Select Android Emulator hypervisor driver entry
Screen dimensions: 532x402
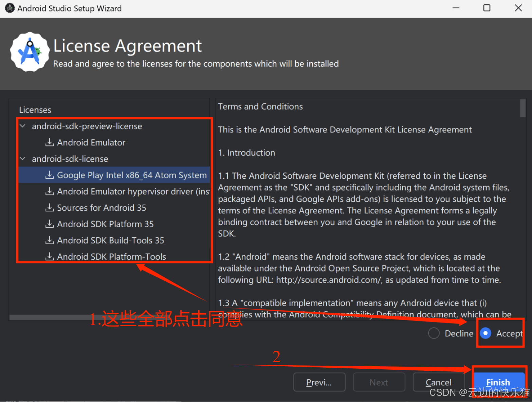click(x=133, y=191)
